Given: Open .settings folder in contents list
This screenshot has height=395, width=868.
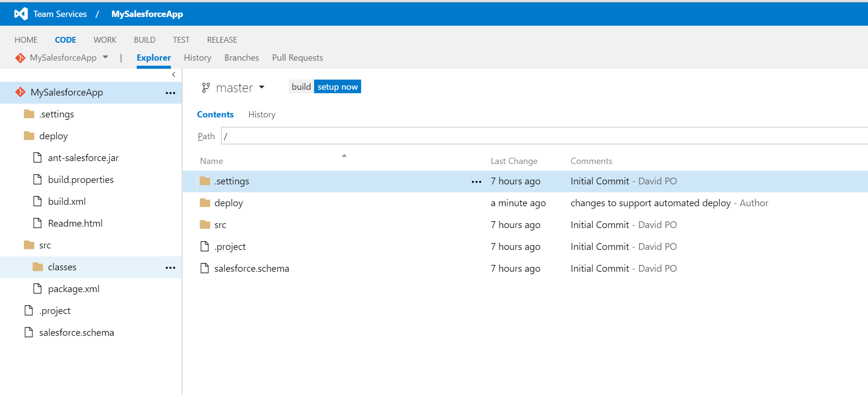Looking at the screenshot, I should pyautogui.click(x=232, y=181).
